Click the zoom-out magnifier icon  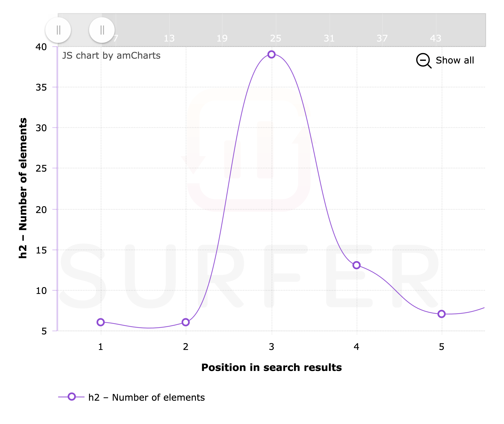424,61
